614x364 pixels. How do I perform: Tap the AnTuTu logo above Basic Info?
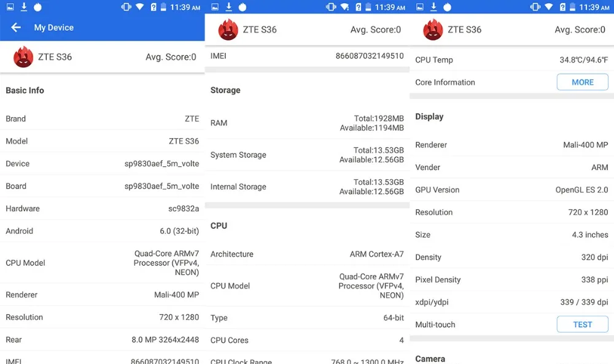click(23, 56)
